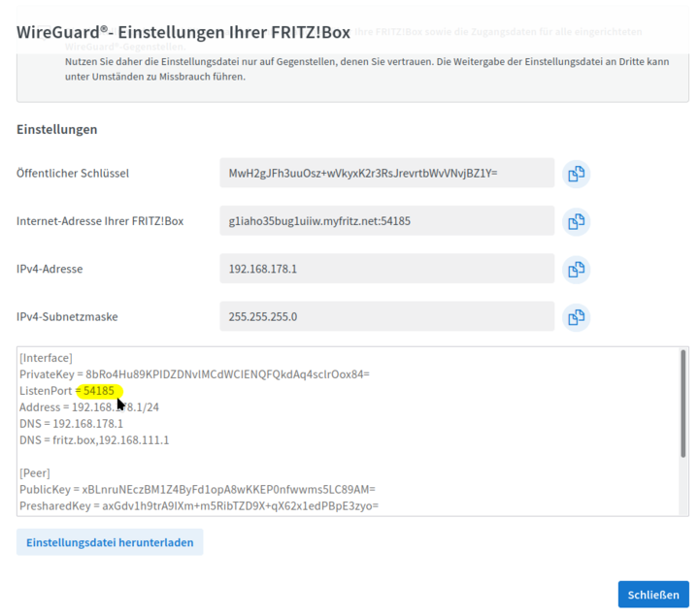The image size is (699, 616).
Task: Click the DNS = fritz.box,192.168.111.1 line
Action: click(94, 440)
